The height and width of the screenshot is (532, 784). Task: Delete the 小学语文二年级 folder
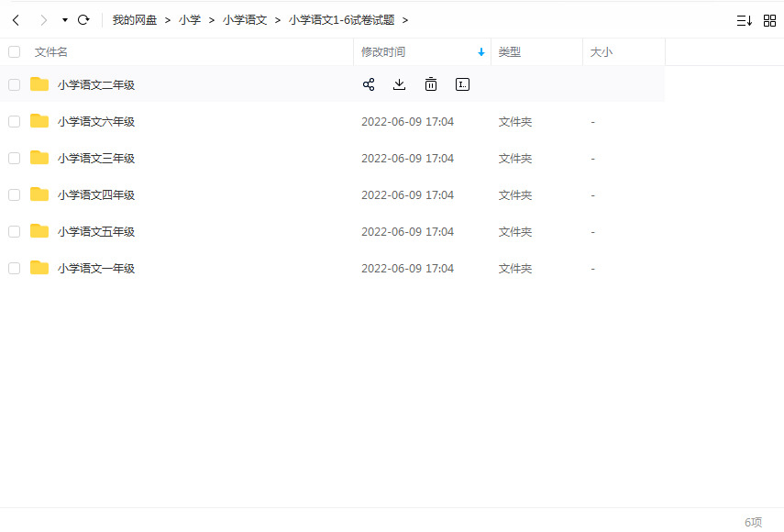coord(430,84)
